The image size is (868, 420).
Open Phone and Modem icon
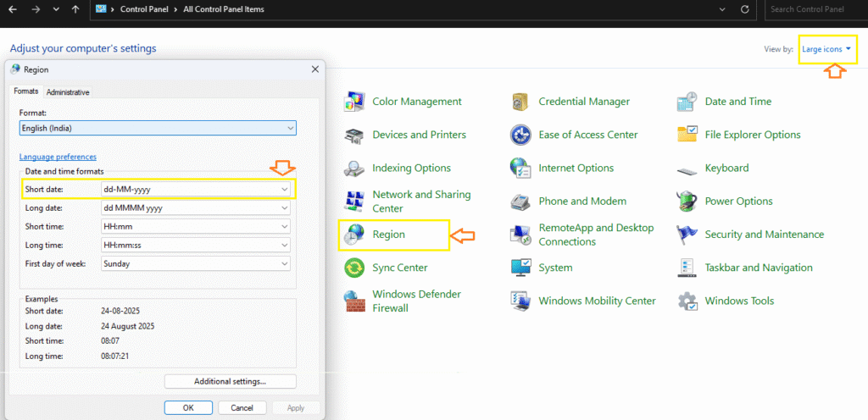point(520,202)
